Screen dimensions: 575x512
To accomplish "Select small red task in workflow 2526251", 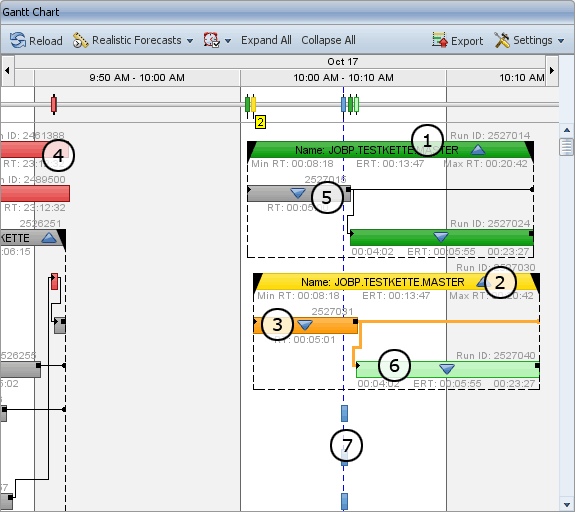I will 54,281.
